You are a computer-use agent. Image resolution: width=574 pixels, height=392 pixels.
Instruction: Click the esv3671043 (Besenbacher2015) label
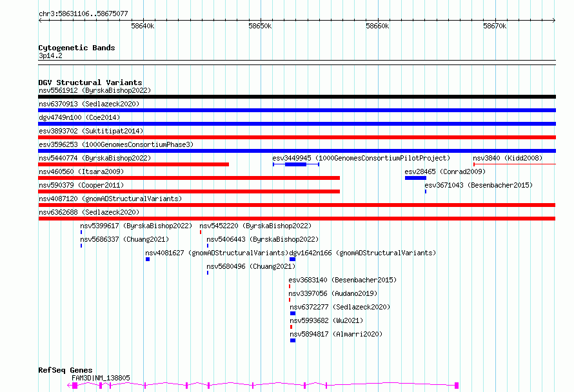(x=479, y=185)
